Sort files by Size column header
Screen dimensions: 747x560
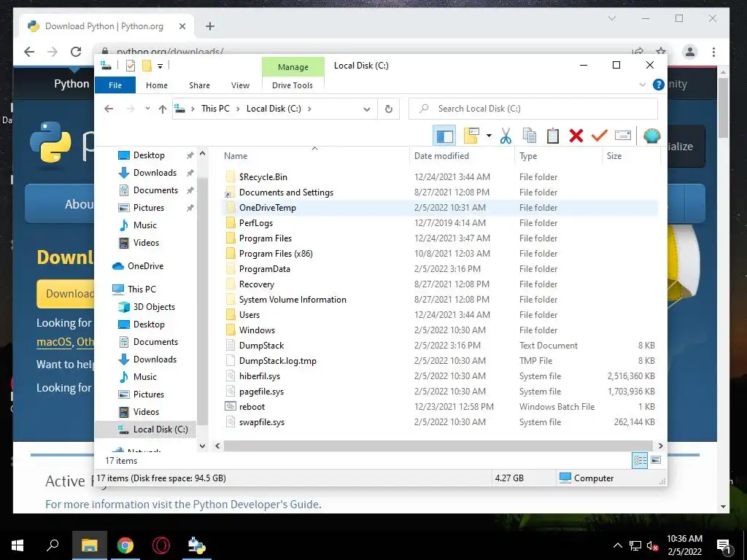click(x=631, y=156)
